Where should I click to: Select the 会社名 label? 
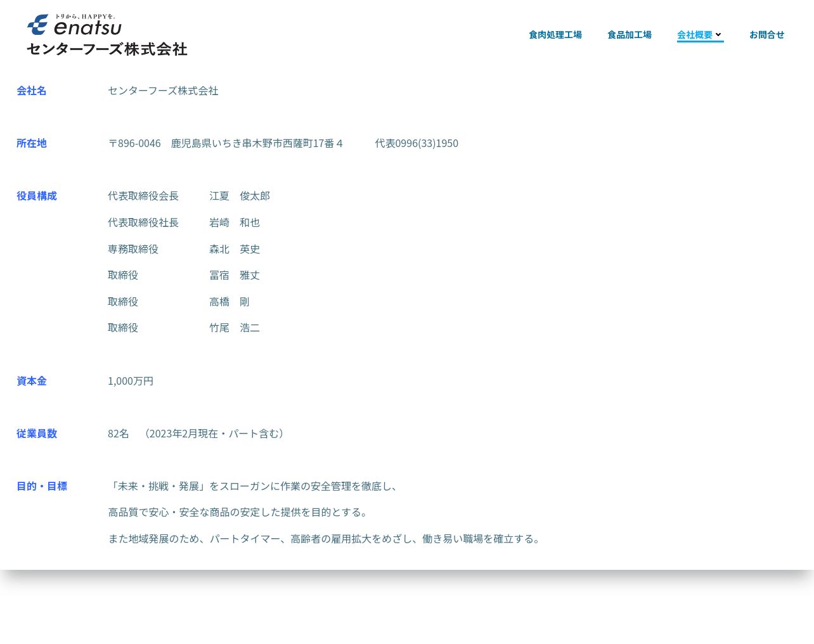coord(32,91)
